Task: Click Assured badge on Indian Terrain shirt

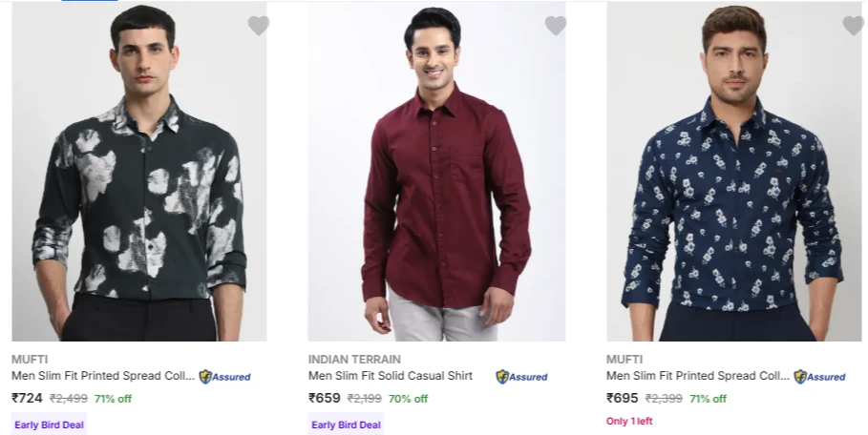Action: [521, 377]
